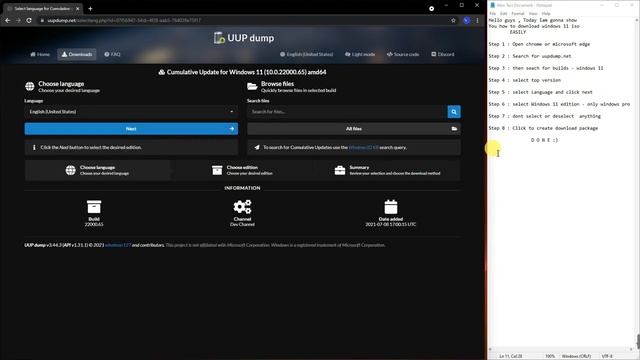
Task: Reload the page in Chrome
Action: 29,20
